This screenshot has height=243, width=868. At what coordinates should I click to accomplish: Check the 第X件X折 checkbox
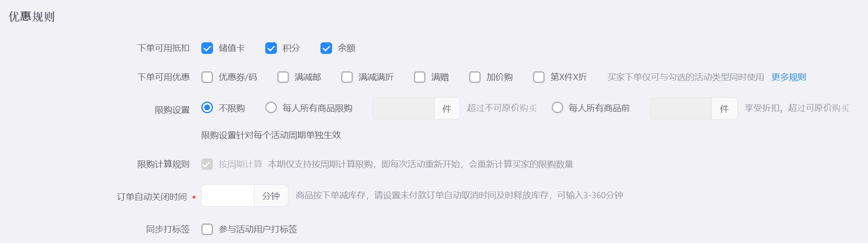(539, 77)
